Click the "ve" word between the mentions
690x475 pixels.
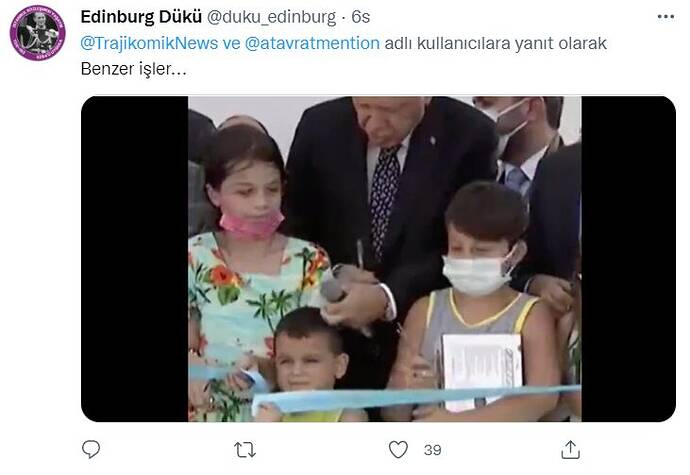(231, 44)
